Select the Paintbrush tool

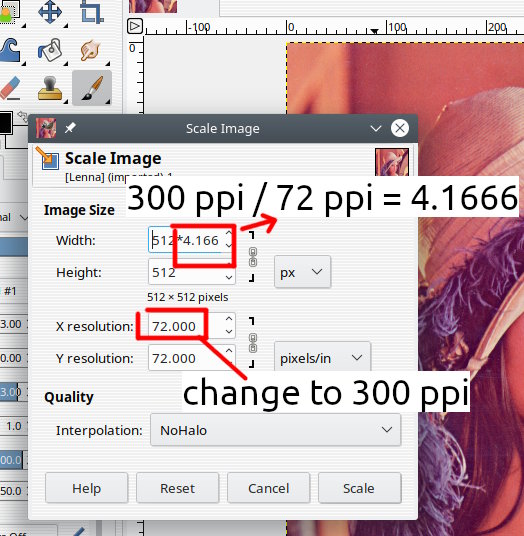[x=92, y=88]
